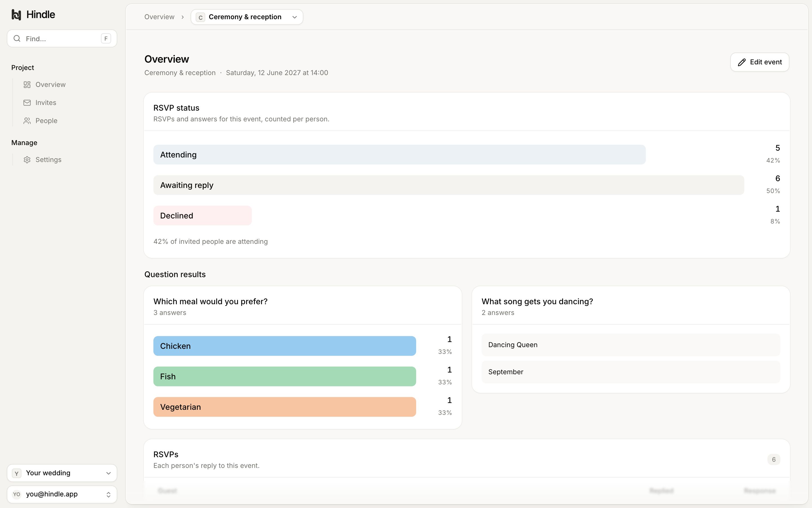
Task: Expand the Your wedding chevron
Action: 108,473
